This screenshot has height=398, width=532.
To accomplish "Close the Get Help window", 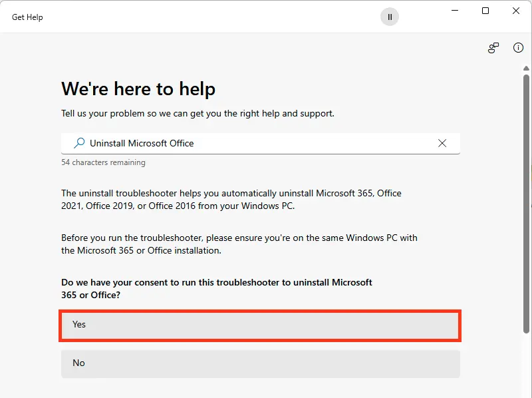I will [516, 11].
